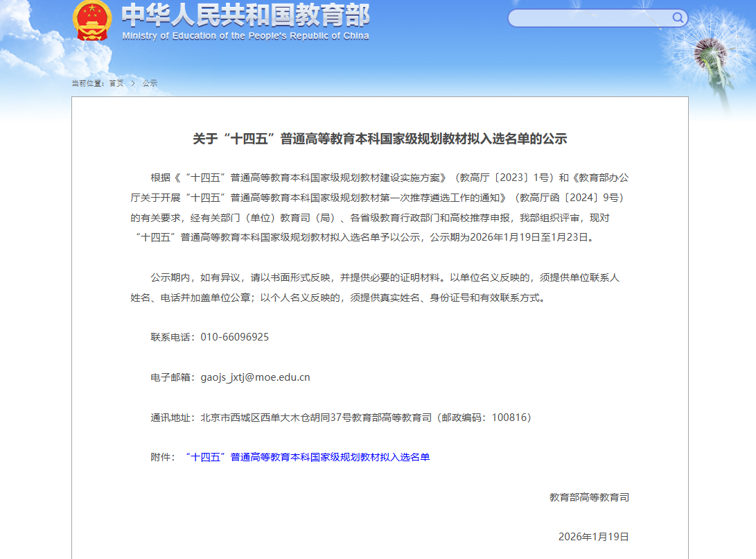Click the 教育部高等教育司 signature text

coord(589,497)
